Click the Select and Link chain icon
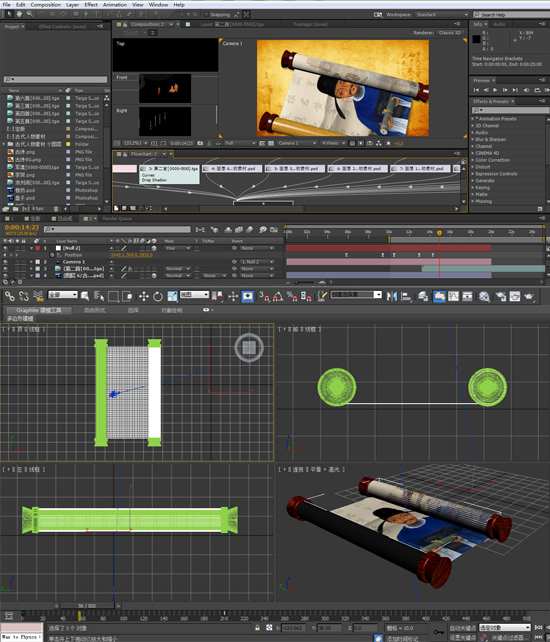This screenshot has height=642, width=550. click(9, 296)
